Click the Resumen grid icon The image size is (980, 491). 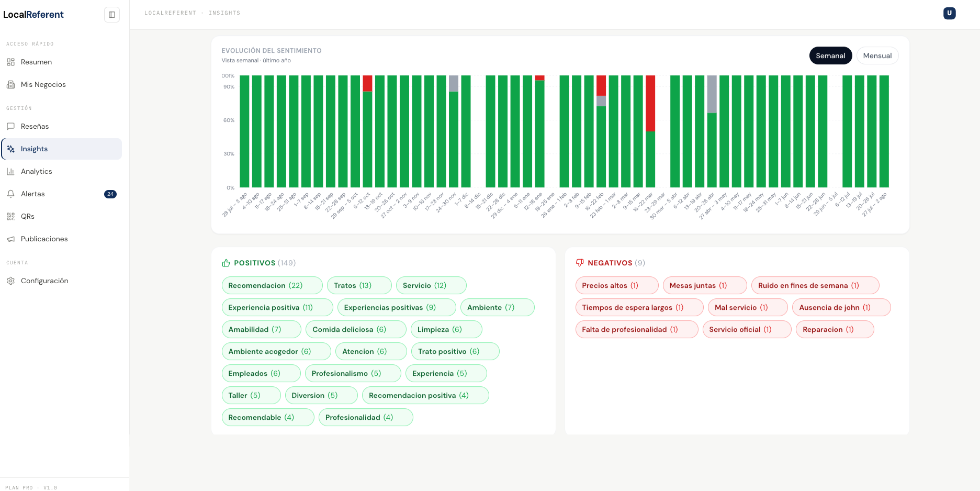click(10, 62)
